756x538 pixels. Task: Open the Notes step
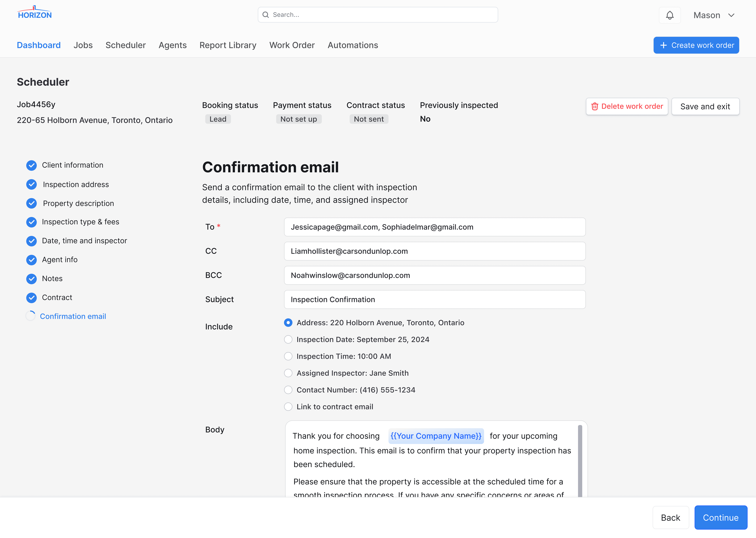[52, 279]
